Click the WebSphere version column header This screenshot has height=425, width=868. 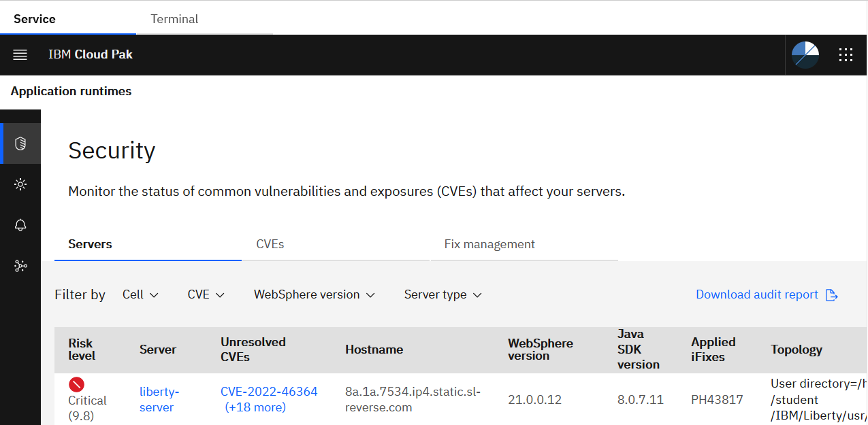point(541,350)
